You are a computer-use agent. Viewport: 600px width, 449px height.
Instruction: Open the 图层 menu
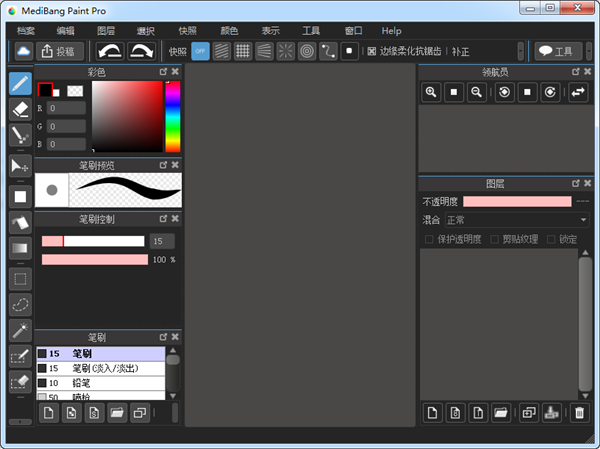106,31
